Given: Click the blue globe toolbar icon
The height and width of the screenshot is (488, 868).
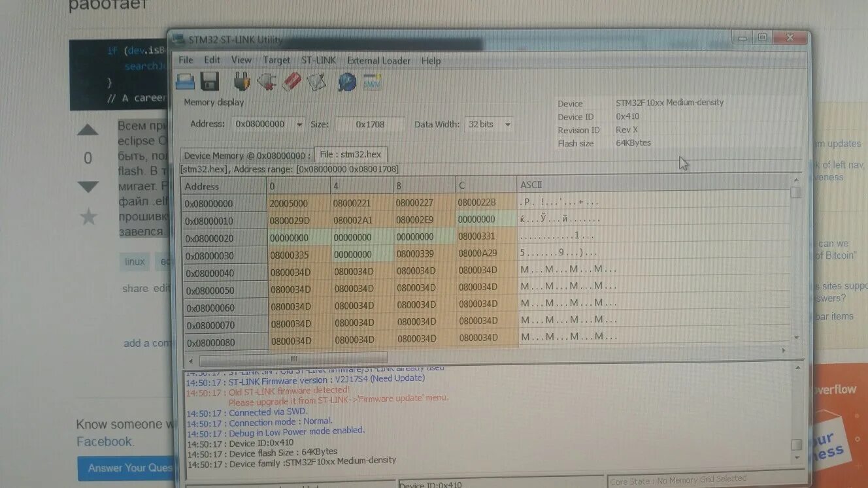Looking at the screenshot, I should 347,82.
